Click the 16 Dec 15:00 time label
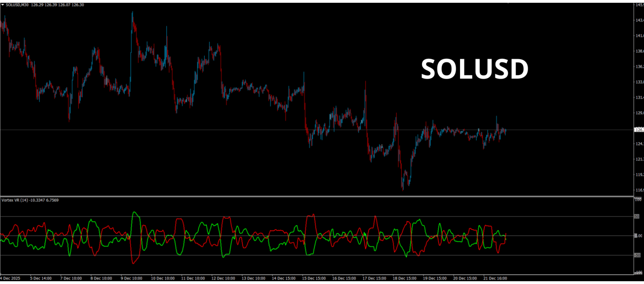Screen dimensions: 644x284 click(x=344, y=278)
